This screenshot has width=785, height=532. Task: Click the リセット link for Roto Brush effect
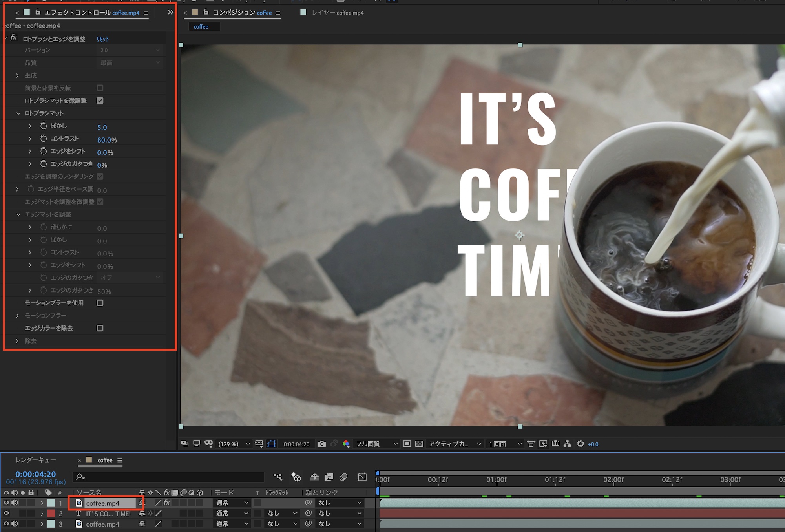click(102, 39)
